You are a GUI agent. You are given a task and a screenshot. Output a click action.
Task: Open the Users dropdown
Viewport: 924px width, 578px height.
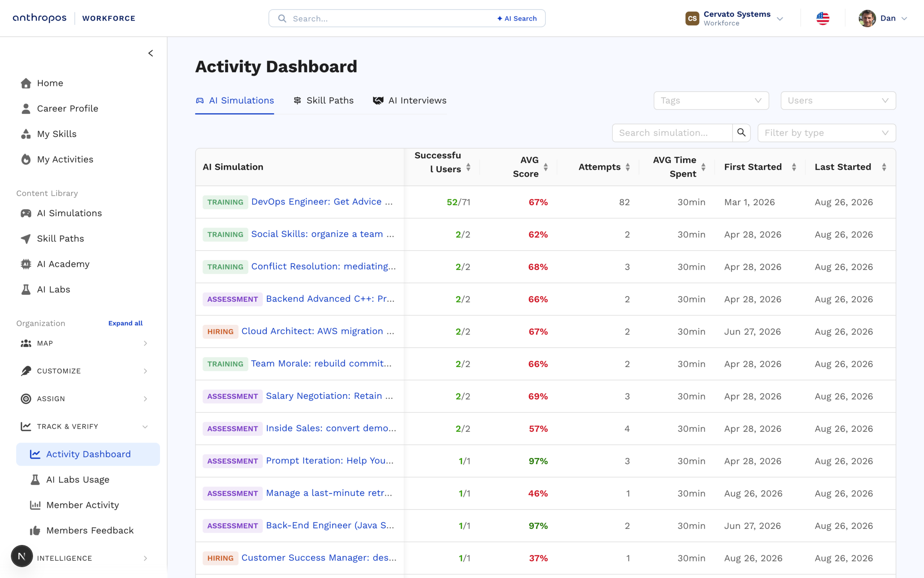point(838,100)
